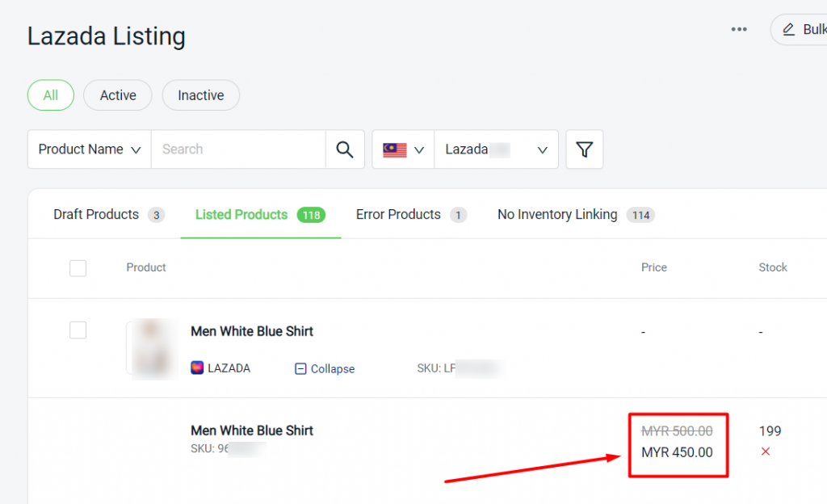The image size is (827, 504).
Task: Open the Lazada store selector dropdown
Action: pos(497,149)
